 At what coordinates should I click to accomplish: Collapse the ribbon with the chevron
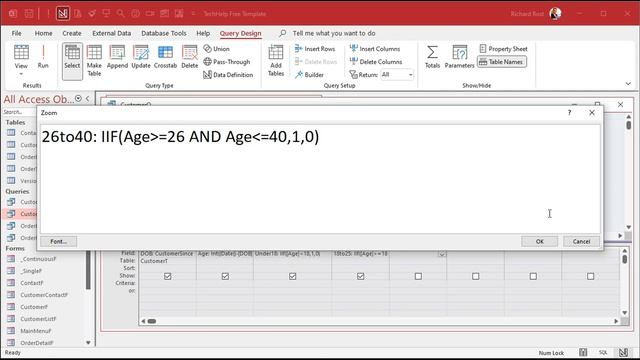tap(628, 84)
